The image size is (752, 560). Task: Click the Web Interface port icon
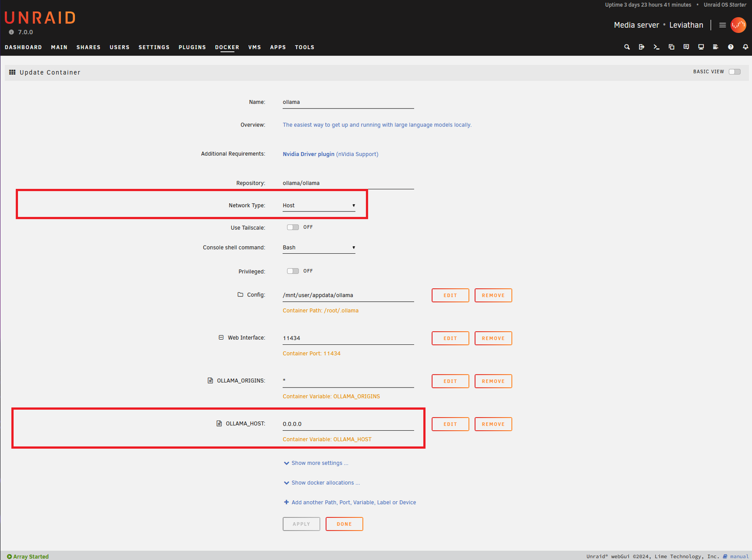coord(221,337)
